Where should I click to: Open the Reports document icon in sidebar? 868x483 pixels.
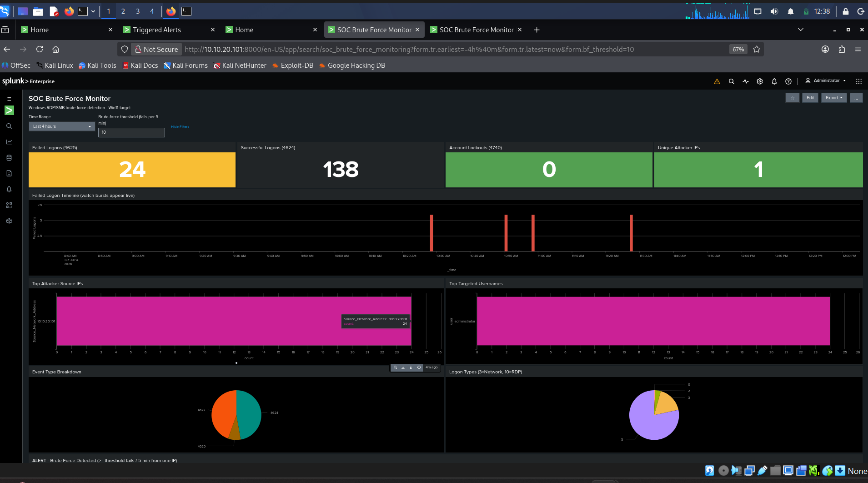tap(9, 173)
